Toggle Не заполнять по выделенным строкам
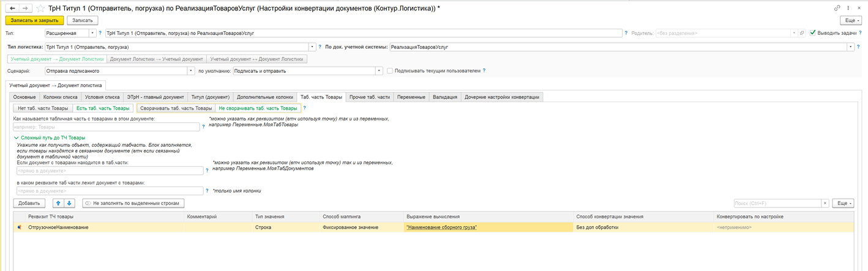Screen dimensions: 868x271 tap(133, 203)
